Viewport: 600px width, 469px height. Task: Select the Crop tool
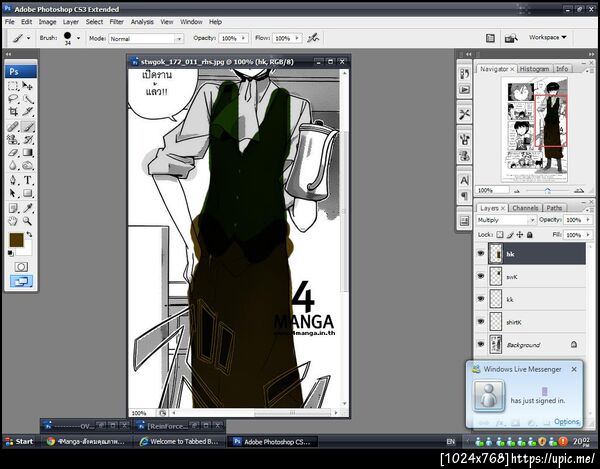tap(13, 112)
